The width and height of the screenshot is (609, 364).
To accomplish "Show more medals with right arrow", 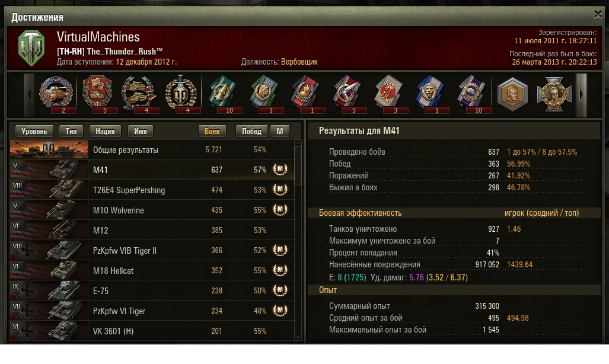I will coord(581,95).
